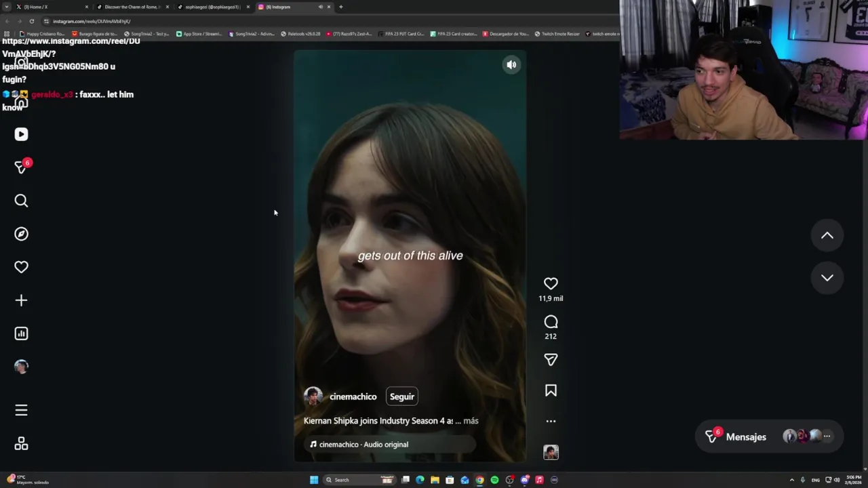Click the instagram.com address bar

[325, 21]
